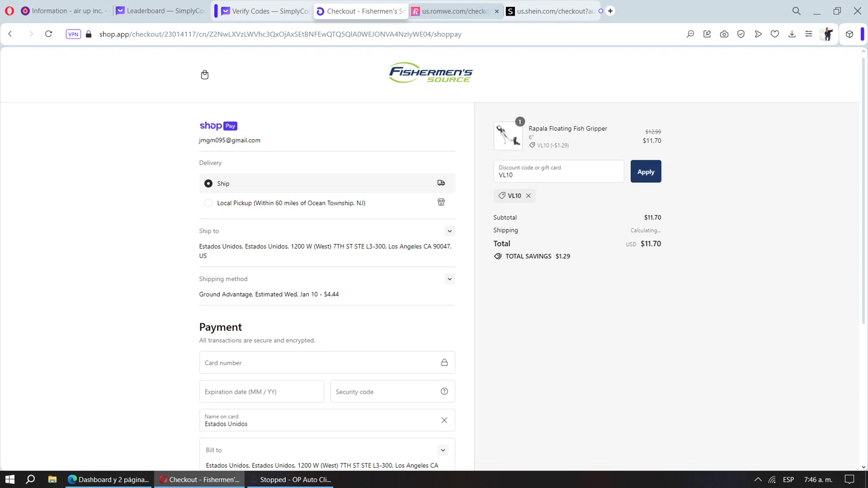
Task: Switch to the Information - air up inc. tab
Action: click(x=64, y=11)
